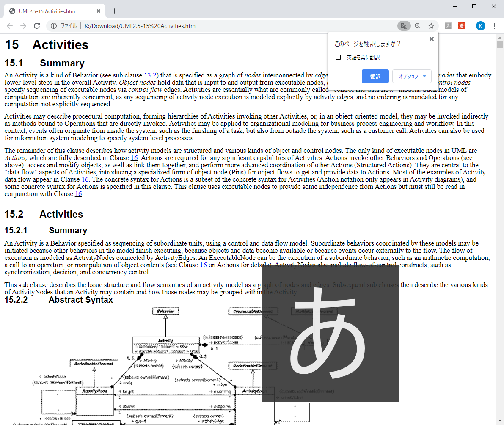Reload the UML Activities page
This screenshot has height=425, width=504.
pos(37,26)
